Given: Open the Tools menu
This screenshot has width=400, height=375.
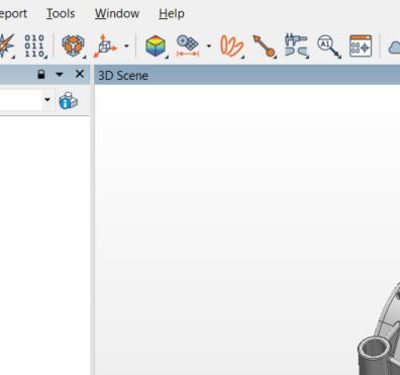Looking at the screenshot, I should pyautogui.click(x=61, y=14).
